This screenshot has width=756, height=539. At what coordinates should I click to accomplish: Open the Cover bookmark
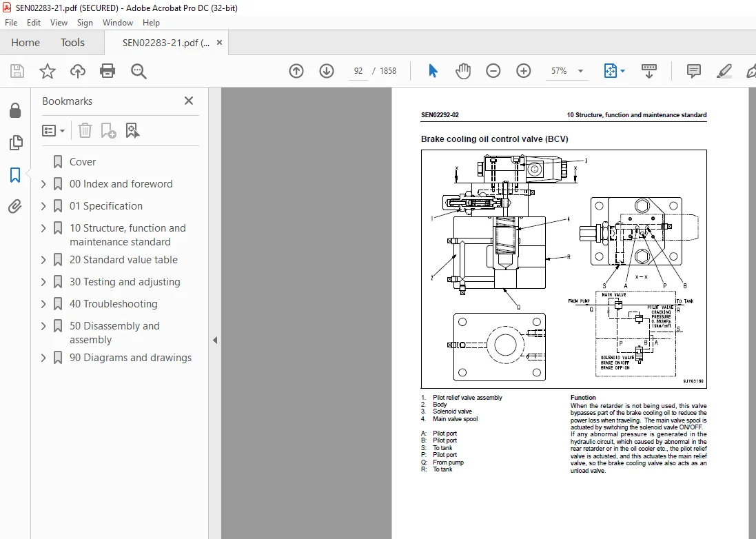tap(83, 162)
